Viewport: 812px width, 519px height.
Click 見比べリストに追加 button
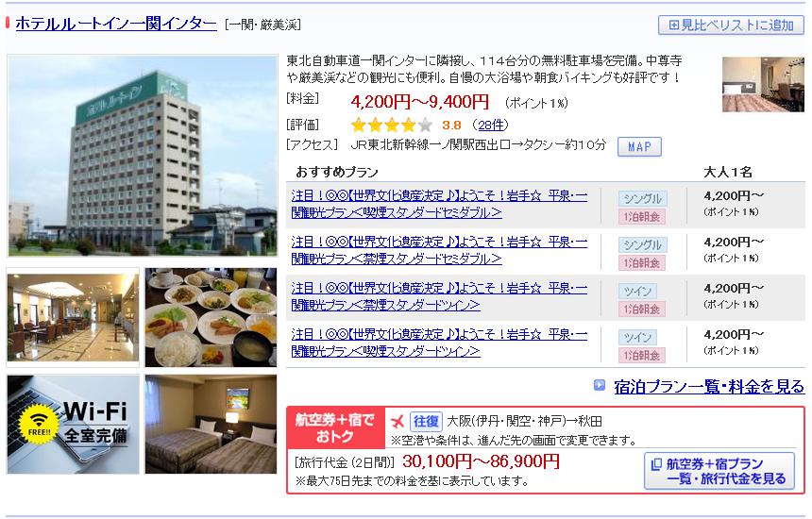(x=731, y=25)
